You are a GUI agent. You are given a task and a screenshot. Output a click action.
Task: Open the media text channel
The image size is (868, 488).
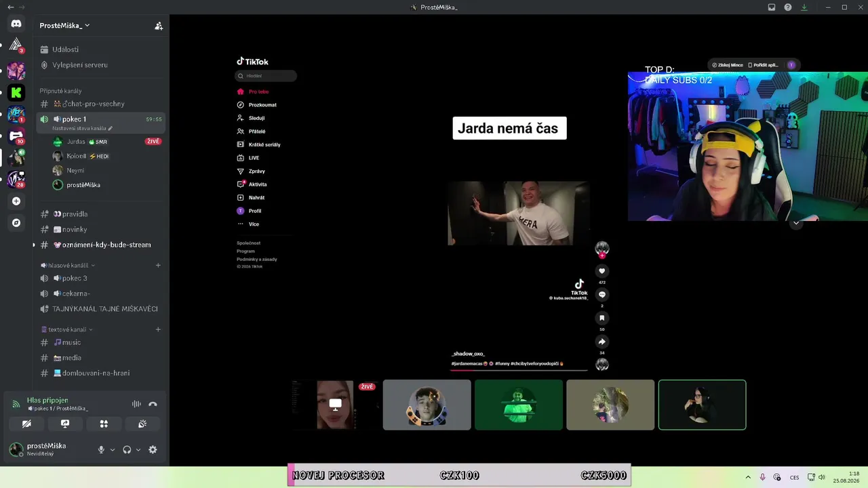coord(102,357)
